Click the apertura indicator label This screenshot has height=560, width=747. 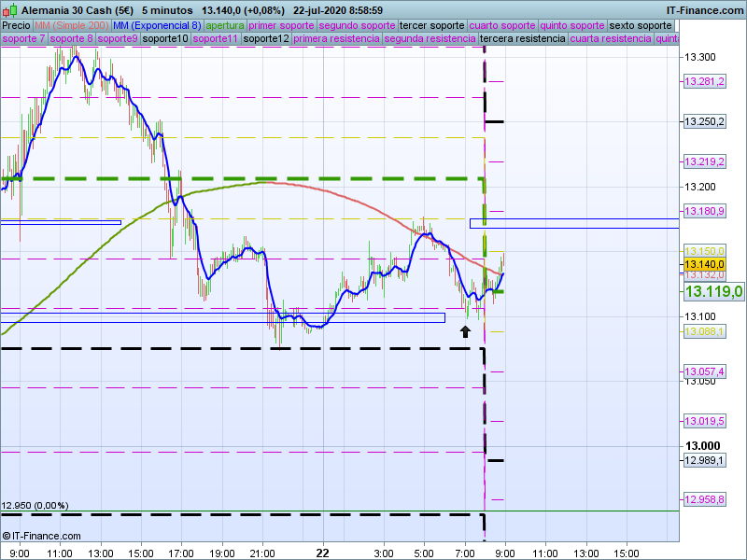coord(225,25)
